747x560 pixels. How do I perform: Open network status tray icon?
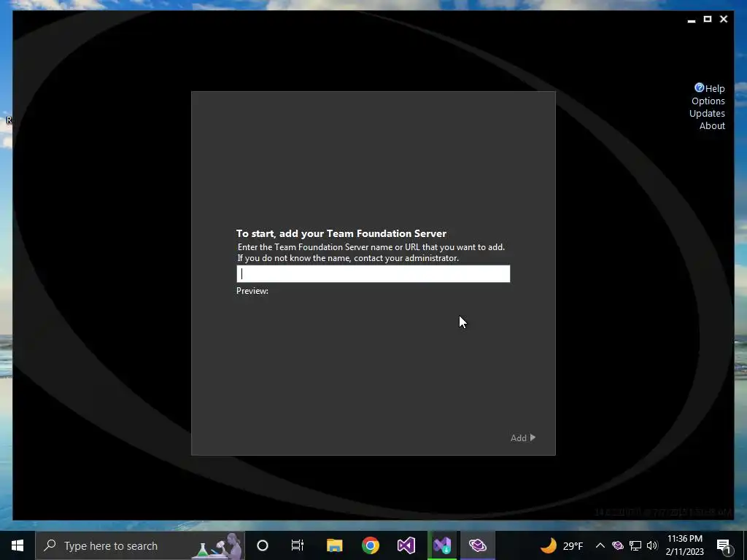pyautogui.click(x=635, y=545)
